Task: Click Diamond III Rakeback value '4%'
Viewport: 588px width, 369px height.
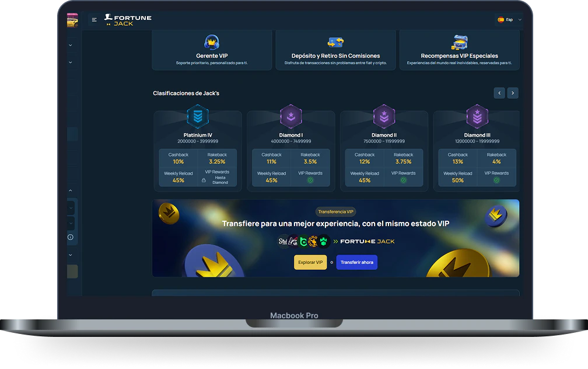Action: (496, 162)
